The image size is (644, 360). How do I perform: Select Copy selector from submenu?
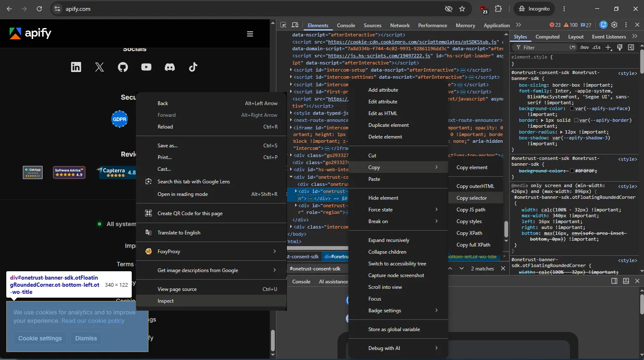476,198
